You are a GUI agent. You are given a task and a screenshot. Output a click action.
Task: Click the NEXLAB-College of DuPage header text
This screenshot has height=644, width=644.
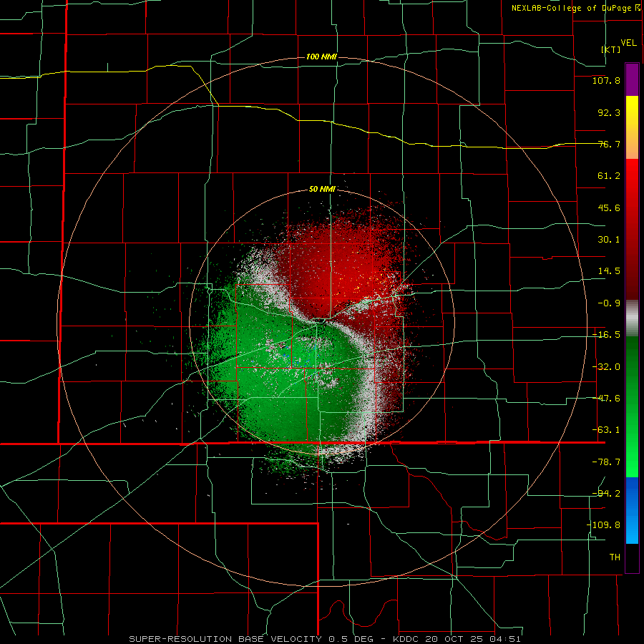575,8
